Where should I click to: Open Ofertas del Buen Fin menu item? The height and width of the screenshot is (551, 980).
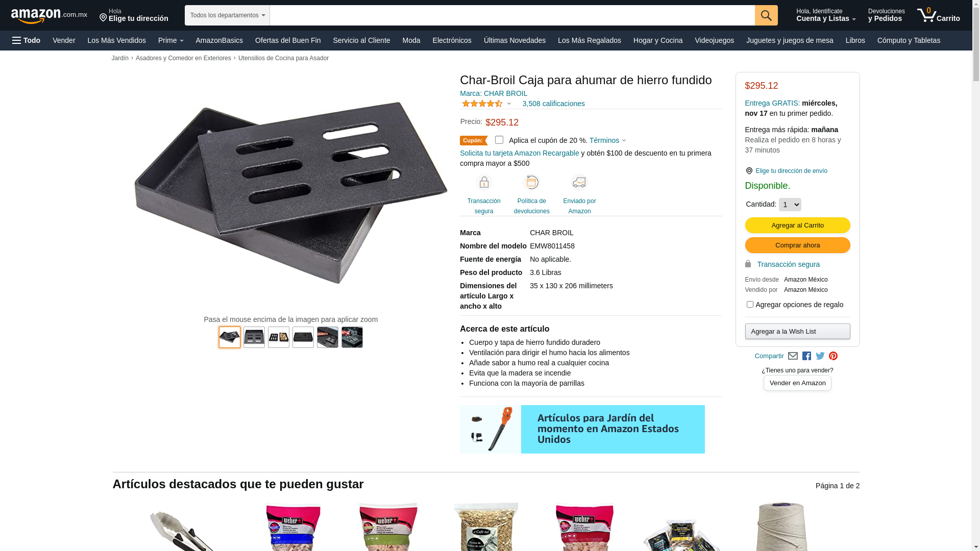tap(288, 40)
